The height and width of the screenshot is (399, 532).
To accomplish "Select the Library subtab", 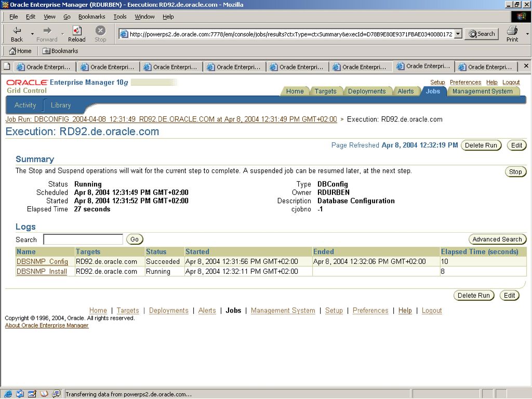I will (x=61, y=105).
